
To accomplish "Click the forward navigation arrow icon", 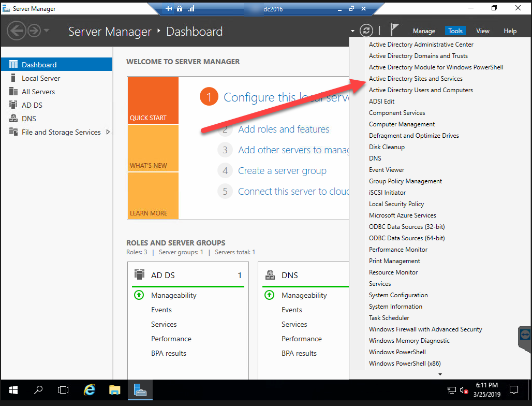I will click(34, 31).
